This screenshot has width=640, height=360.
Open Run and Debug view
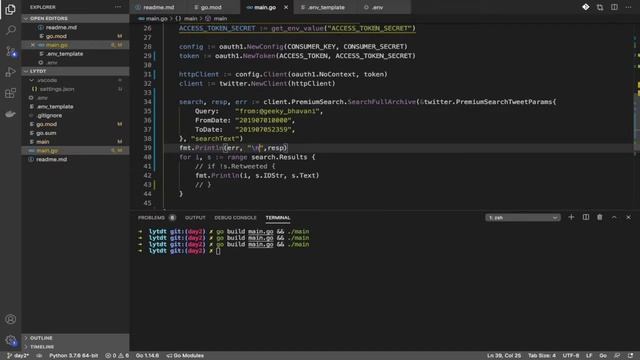[11, 72]
